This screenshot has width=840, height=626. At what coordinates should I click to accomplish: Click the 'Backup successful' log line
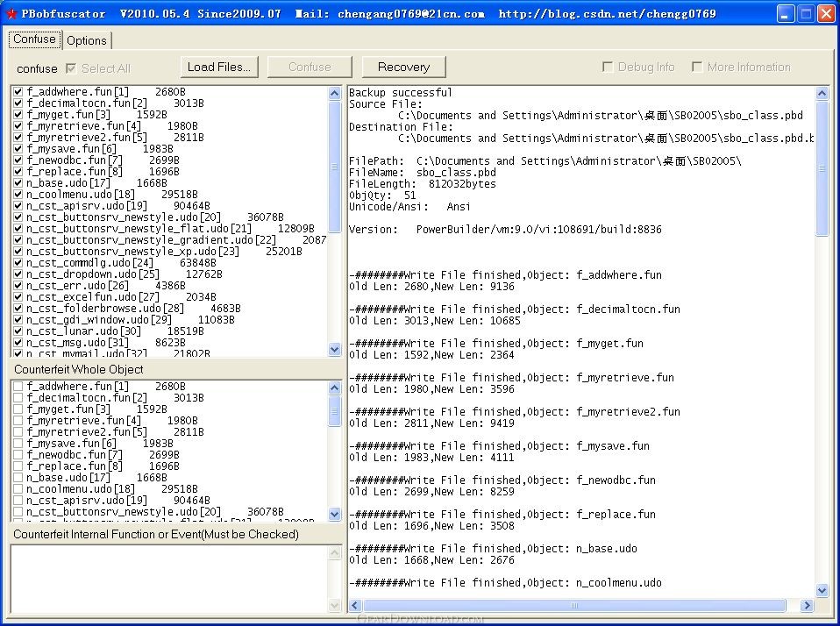click(x=400, y=93)
